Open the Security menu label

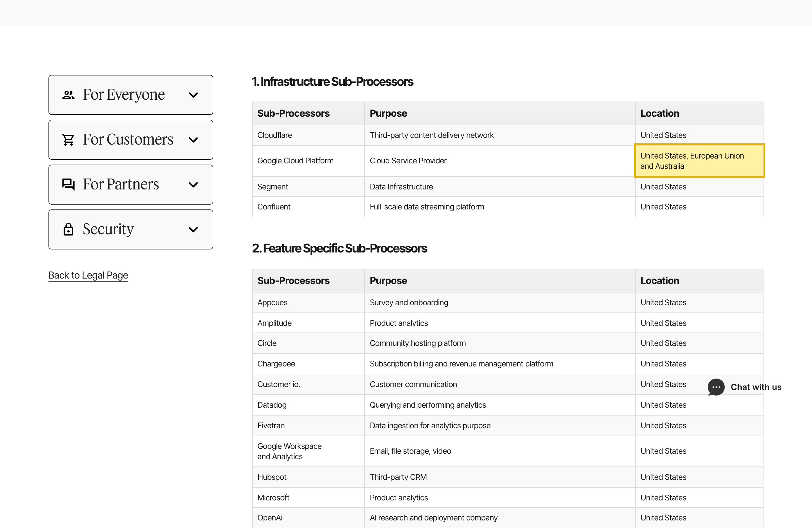(x=108, y=229)
